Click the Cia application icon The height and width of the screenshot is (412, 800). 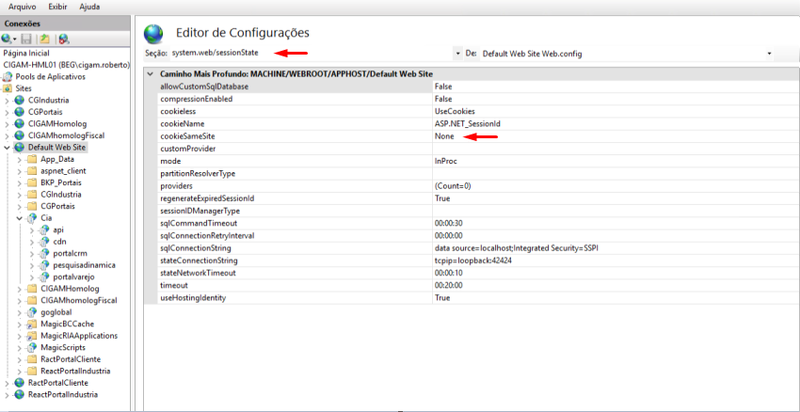point(32,218)
